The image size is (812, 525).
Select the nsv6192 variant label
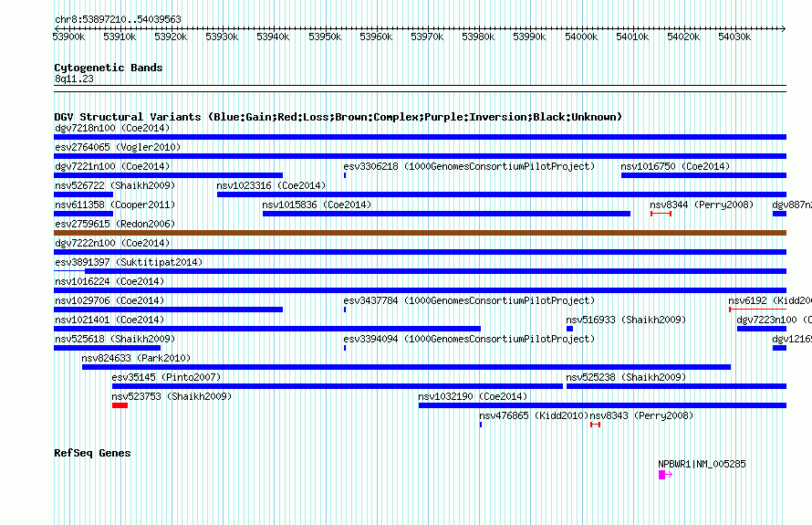(x=769, y=300)
